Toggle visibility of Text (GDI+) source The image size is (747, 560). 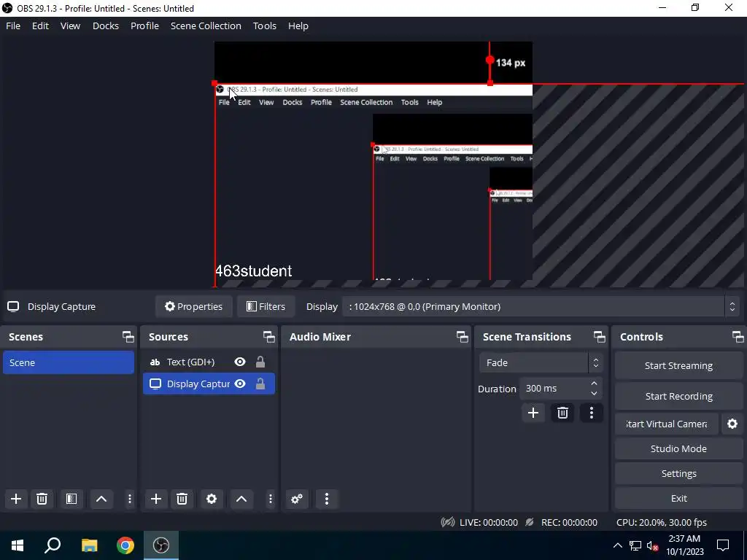click(240, 362)
